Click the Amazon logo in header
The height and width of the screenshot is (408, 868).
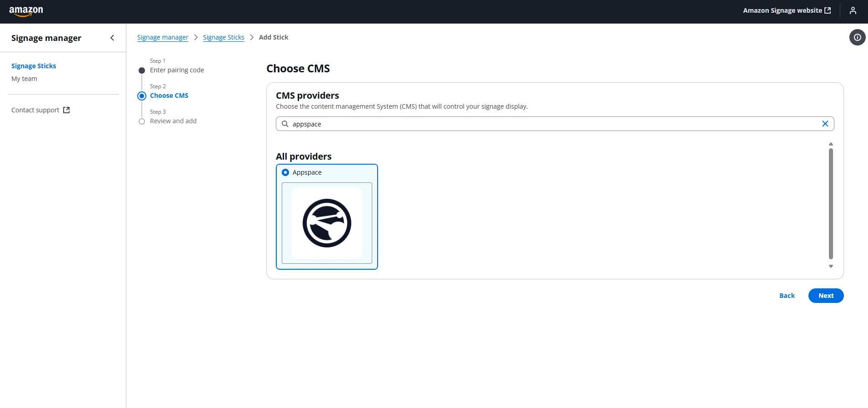[x=26, y=11]
